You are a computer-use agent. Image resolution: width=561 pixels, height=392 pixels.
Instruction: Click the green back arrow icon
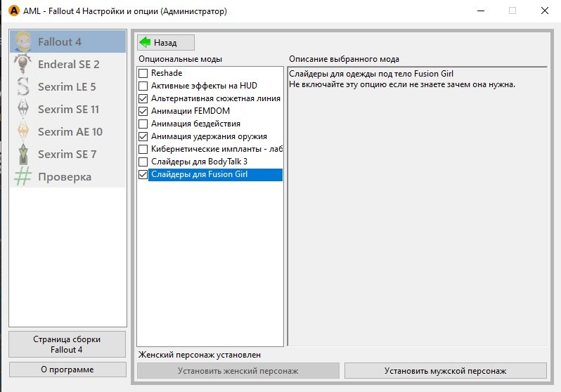point(146,42)
